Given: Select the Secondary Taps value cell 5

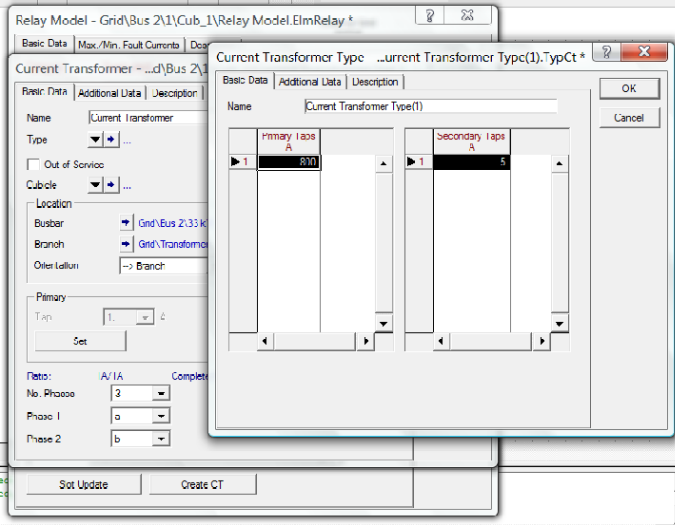Looking at the screenshot, I should [471, 162].
